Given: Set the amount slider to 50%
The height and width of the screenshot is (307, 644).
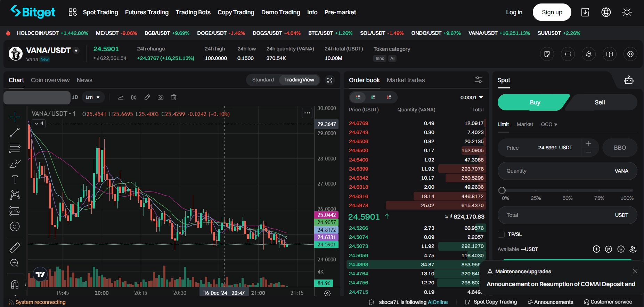Looking at the screenshot, I should [567, 190].
